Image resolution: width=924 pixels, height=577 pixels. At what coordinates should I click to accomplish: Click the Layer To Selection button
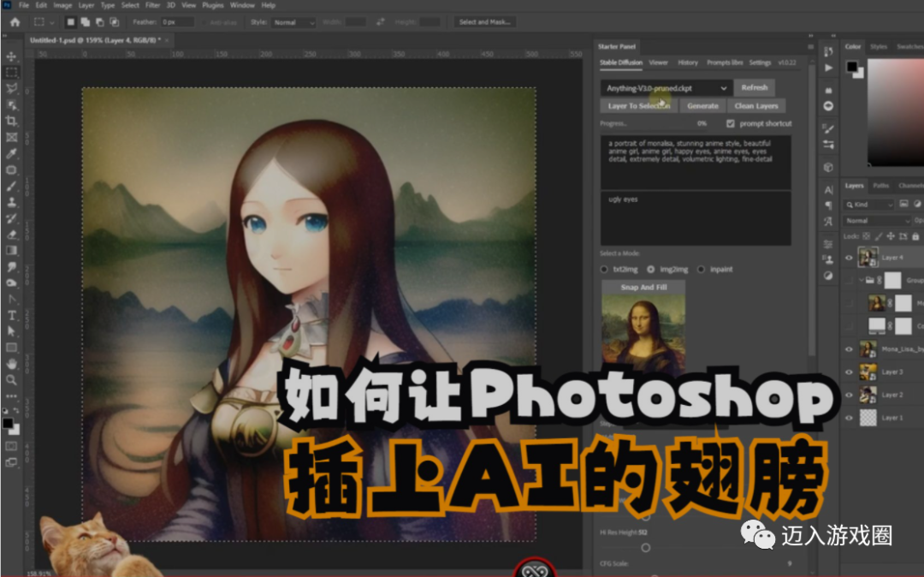(x=639, y=106)
